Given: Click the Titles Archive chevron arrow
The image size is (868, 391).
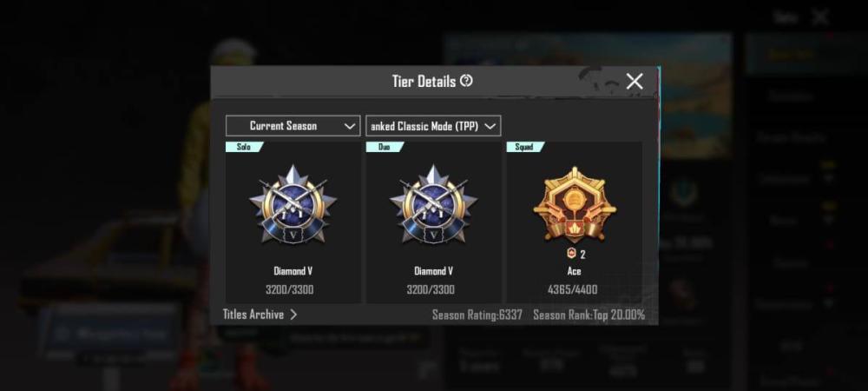Looking at the screenshot, I should (x=293, y=315).
